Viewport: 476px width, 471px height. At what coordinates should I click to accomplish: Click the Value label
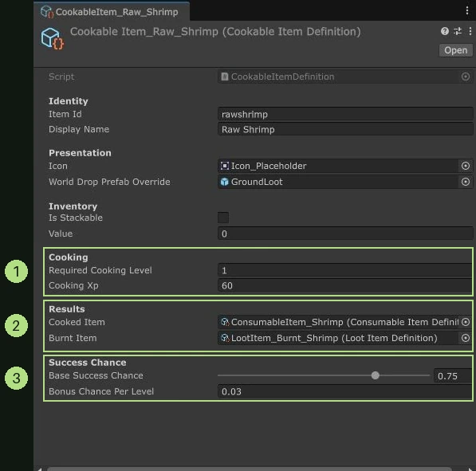(61, 234)
